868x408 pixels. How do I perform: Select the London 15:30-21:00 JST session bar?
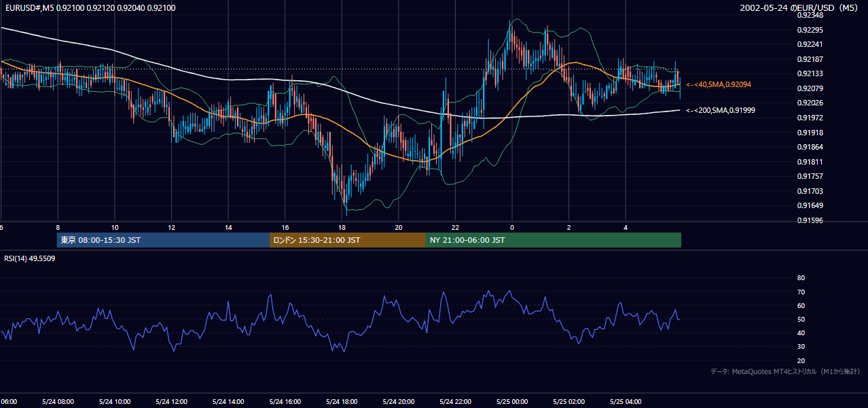[x=348, y=240]
